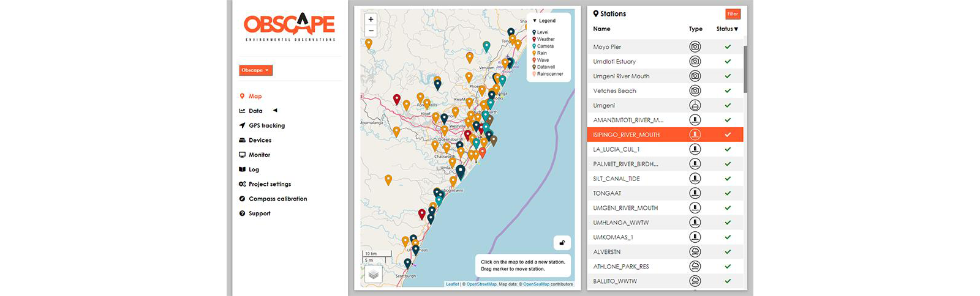
Task: Select the UMHLANGA_WWTW station name
Action: [620, 223]
